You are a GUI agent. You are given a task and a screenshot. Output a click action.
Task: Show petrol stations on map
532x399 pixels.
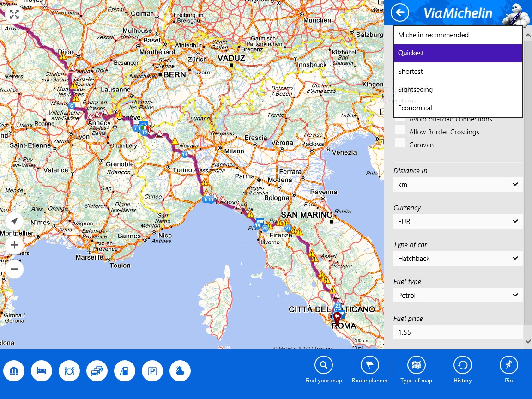click(125, 371)
